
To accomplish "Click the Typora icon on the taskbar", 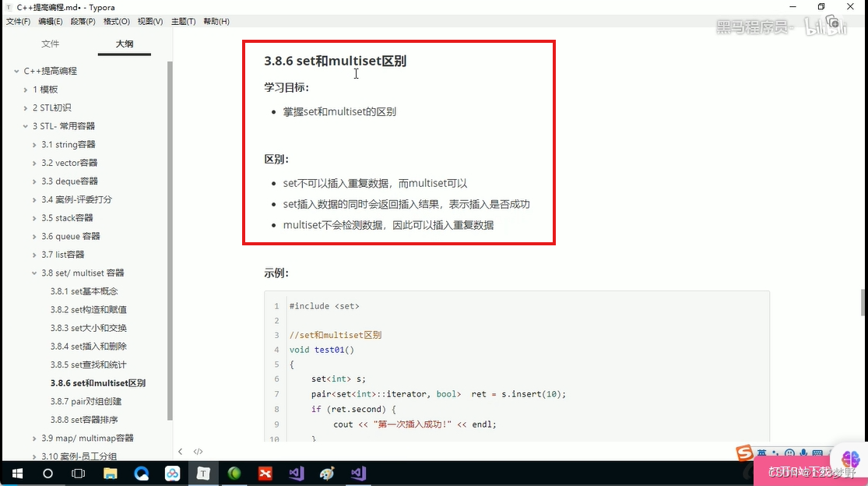I will pyautogui.click(x=203, y=473).
